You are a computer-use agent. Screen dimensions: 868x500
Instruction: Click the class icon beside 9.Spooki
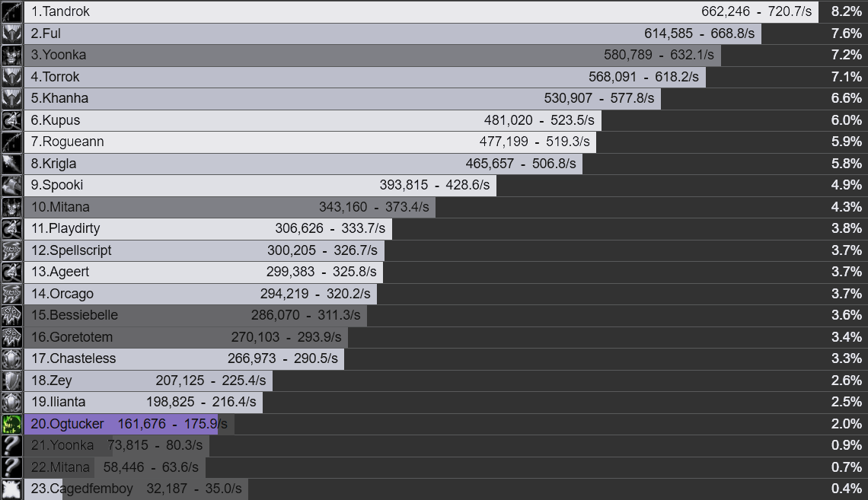pos(11,185)
